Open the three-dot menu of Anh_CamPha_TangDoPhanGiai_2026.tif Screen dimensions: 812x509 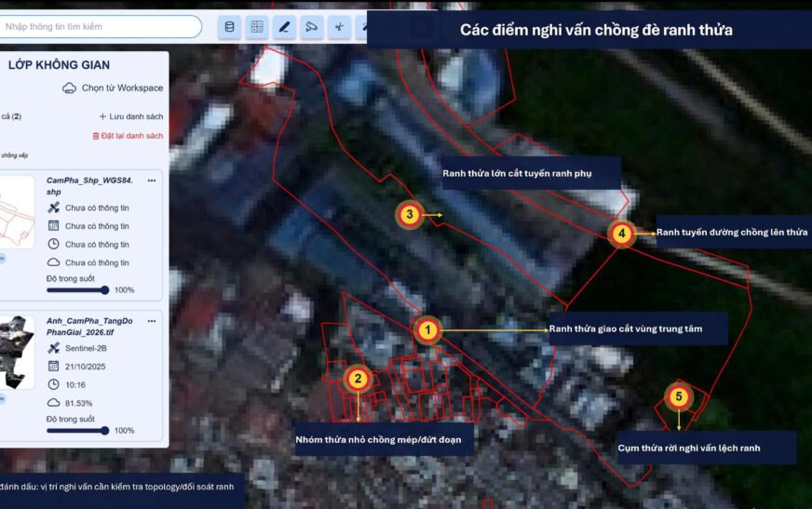point(152,321)
